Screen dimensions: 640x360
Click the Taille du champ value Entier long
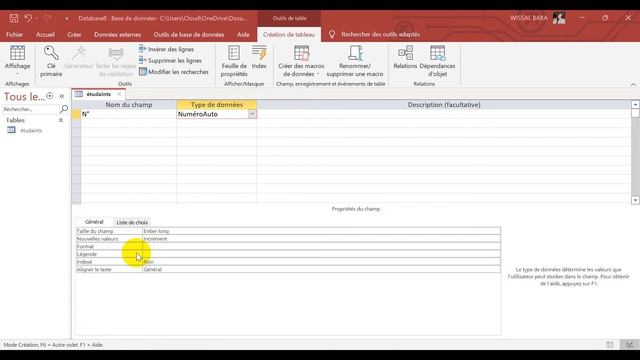[x=321, y=231]
